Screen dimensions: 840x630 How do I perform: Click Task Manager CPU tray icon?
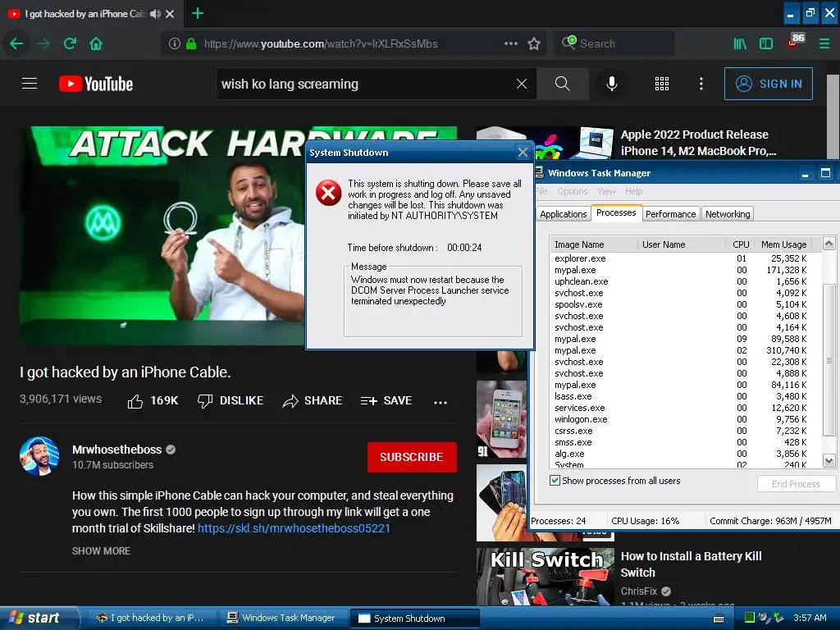(750, 618)
